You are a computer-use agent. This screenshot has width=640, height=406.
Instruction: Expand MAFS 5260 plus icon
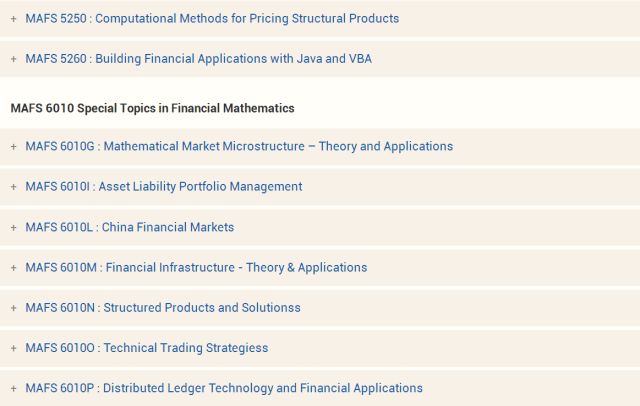[x=13, y=59]
